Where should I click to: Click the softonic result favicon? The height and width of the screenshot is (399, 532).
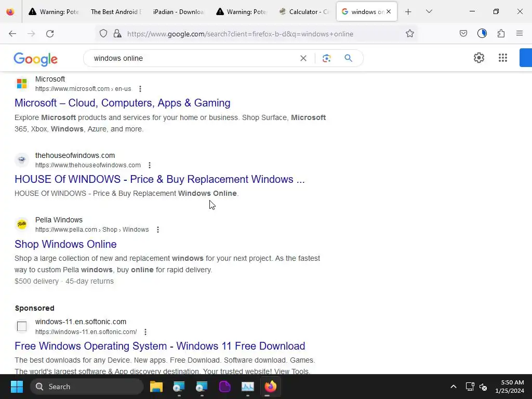(x=22, y=326)
